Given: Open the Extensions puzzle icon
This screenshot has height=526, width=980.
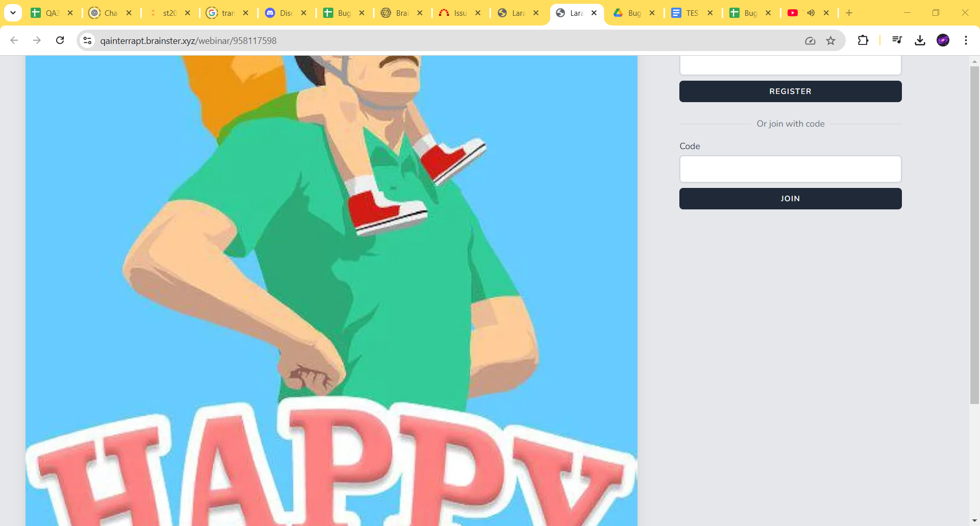Looking at the screenshot, I should click(x=863, y=40).
